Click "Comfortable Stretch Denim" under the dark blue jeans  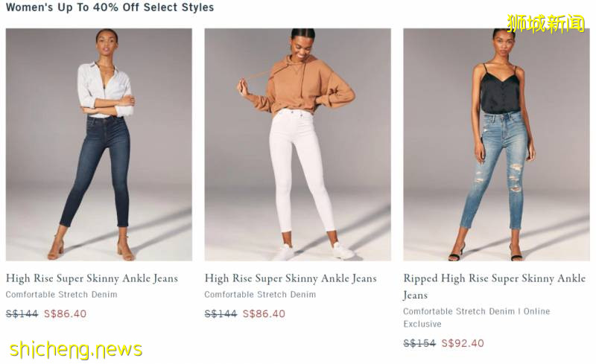click(61, 295)
